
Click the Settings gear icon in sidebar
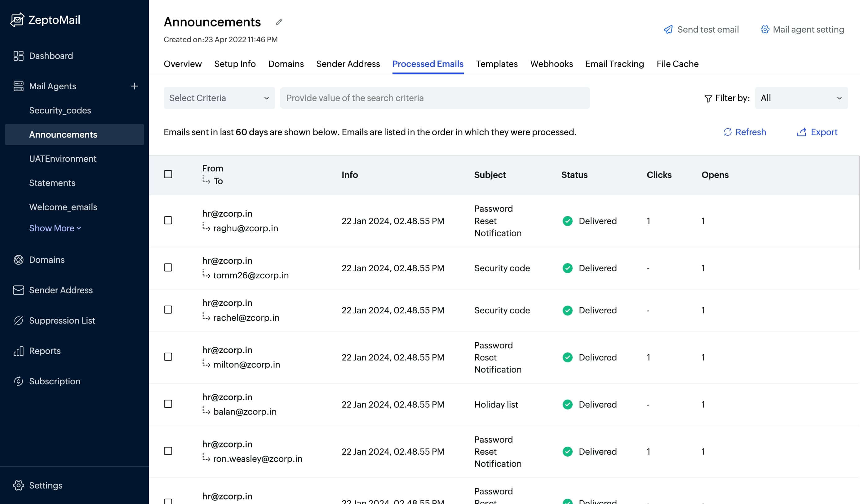(18, 485)
